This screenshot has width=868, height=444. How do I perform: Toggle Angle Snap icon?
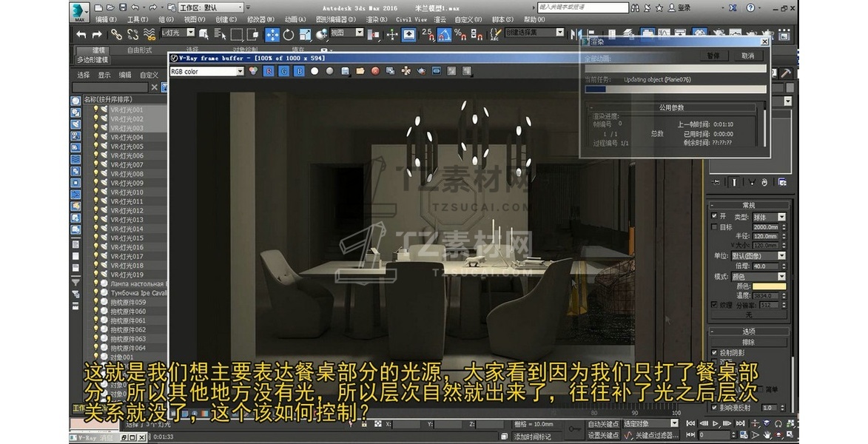[444, 34]
